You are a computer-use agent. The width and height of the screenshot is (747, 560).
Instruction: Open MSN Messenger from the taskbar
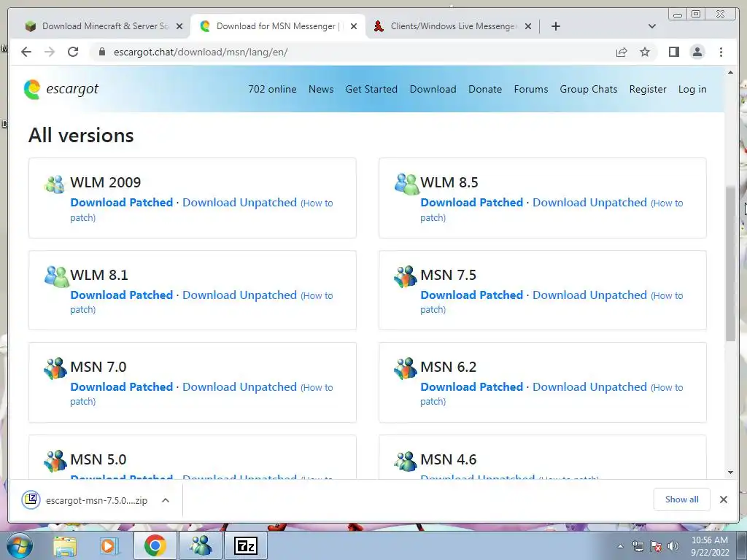coord(201,545)
